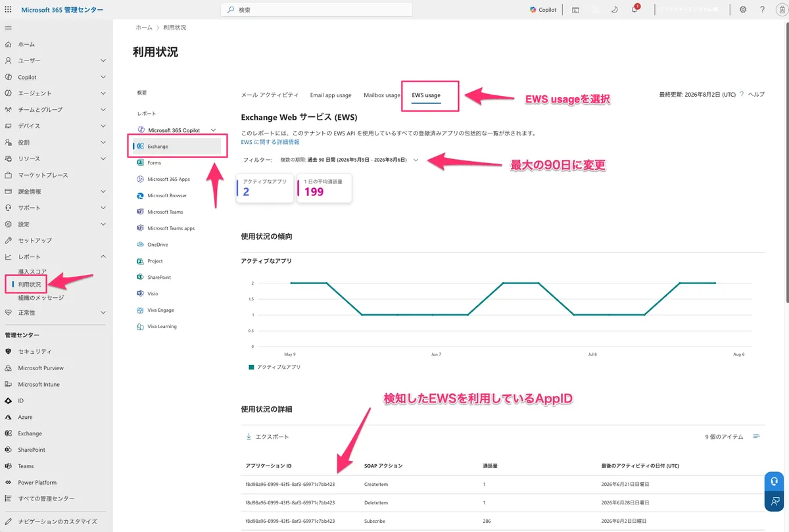The image size is (789, 532).
Task: Open 組織のメッセージ navigation item
Action: (41, 297)
